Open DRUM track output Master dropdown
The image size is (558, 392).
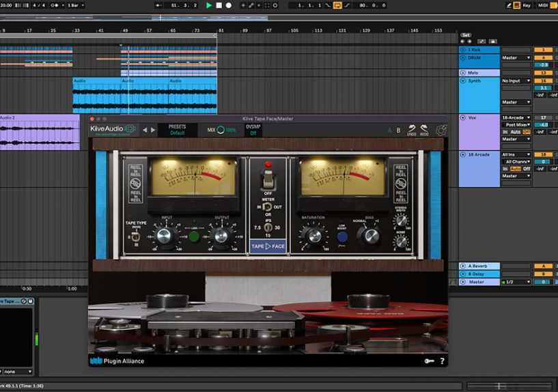pyautogui.click(x=516, y=57)
